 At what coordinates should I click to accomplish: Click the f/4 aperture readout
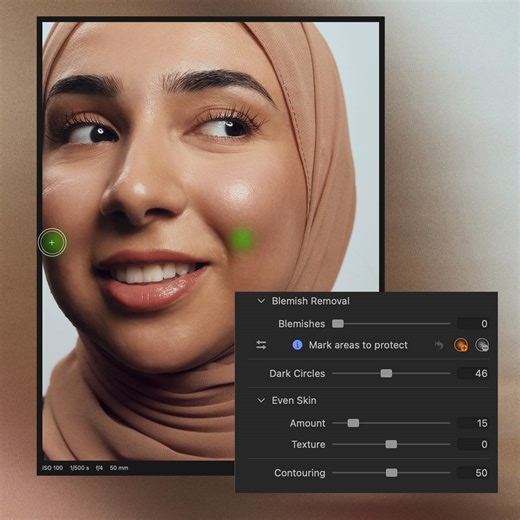pyautogui.click(x=99, y=468)
